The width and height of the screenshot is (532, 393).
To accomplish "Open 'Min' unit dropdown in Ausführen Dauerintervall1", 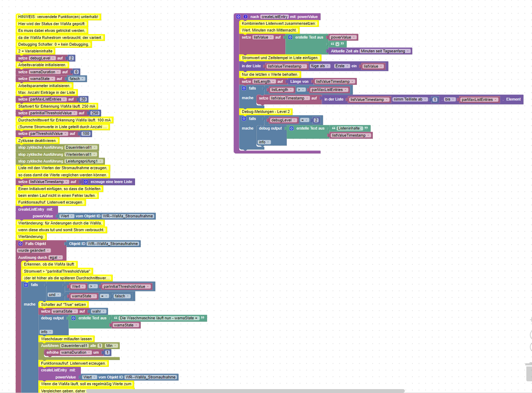I will pyautogui.click(x=112, y=346).
